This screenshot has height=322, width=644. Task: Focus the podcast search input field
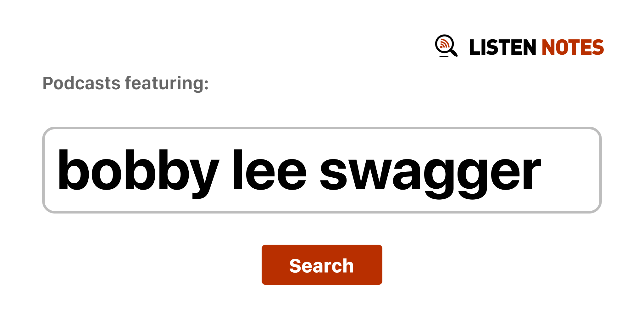click(321, 170)
